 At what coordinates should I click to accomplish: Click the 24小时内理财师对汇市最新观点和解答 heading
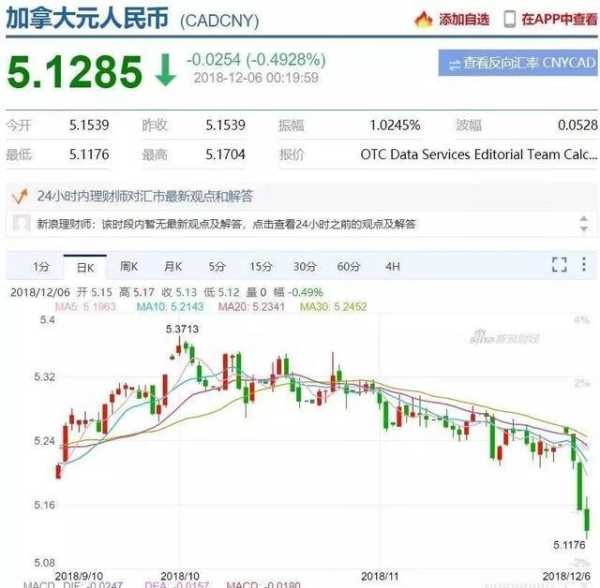[x=145, y=196]
